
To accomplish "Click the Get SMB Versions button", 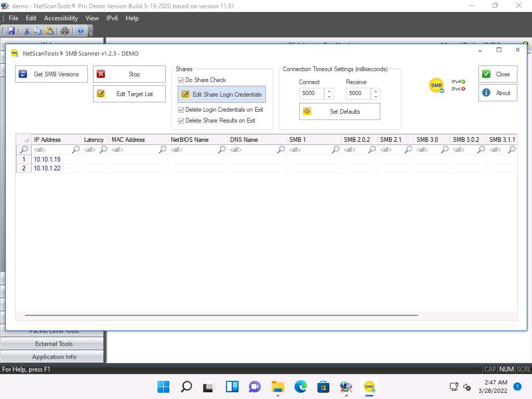I will point(50,74).
